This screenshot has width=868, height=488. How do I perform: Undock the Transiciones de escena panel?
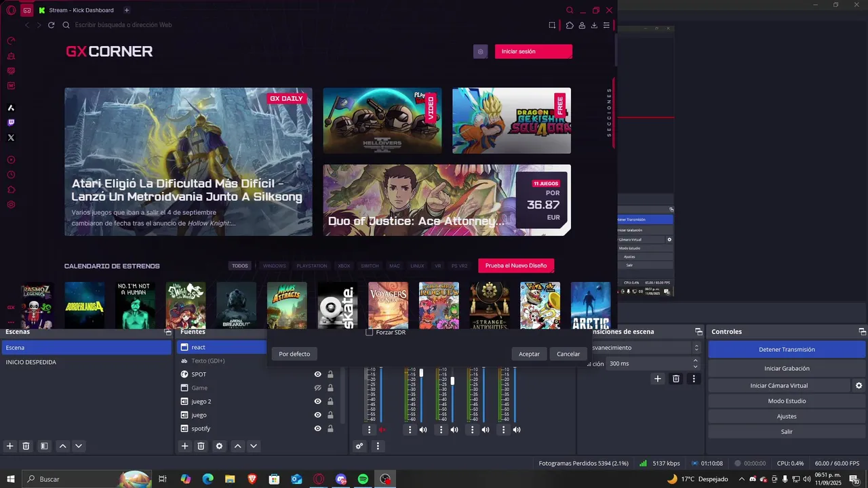pos(698,332)
